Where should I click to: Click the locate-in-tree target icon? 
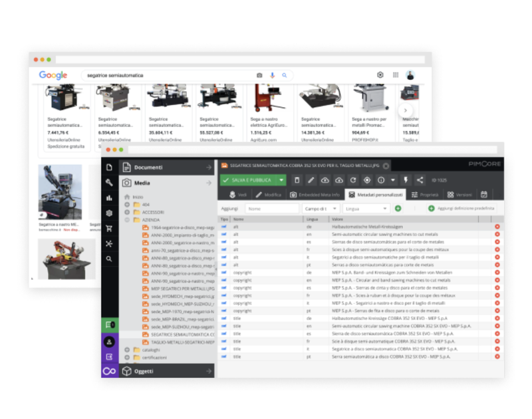point(367,180)
